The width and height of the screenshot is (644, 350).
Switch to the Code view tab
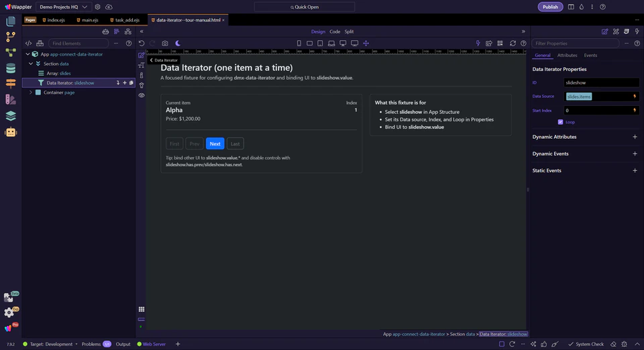pos(335,32)
